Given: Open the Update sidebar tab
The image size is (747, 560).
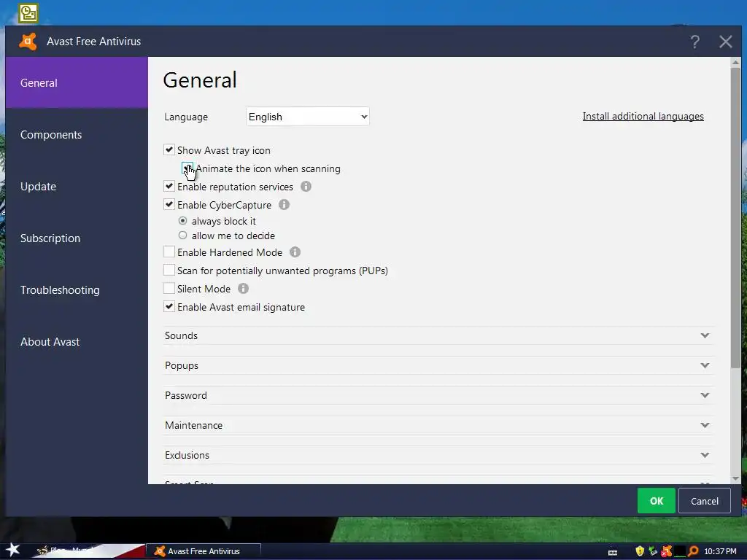Looking at the screenshot, I should point(77,187).
